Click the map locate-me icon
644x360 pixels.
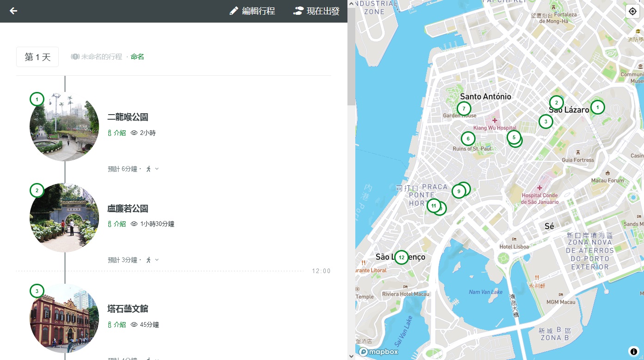coord(632,12)
